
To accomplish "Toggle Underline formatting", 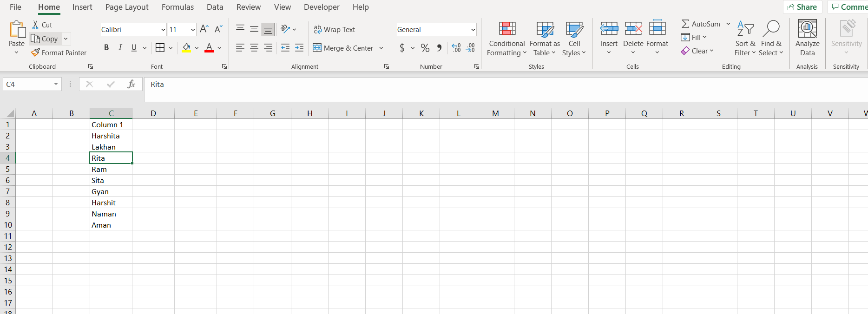I will [x=134, y=48].
